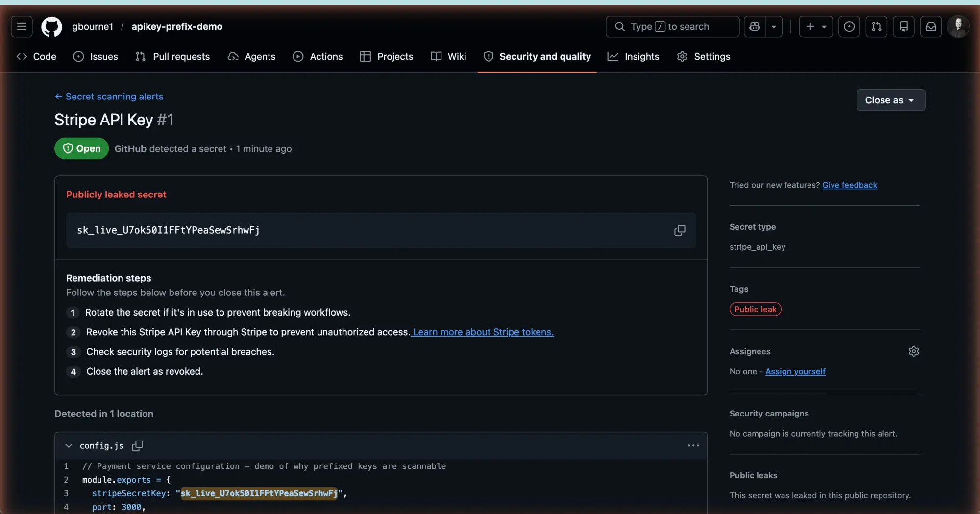Copy the config.js file path
980x514 pixels.
click(138, 445)
